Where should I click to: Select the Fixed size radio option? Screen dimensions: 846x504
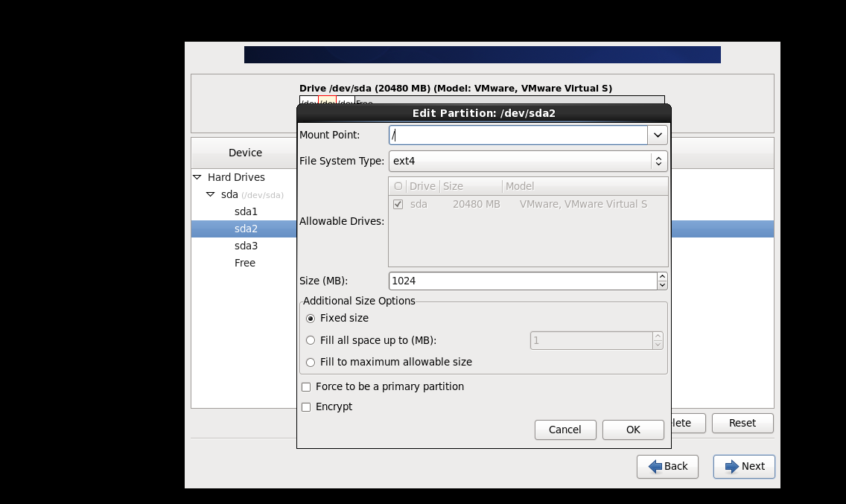pyautogui.click(x=311, y=319)
